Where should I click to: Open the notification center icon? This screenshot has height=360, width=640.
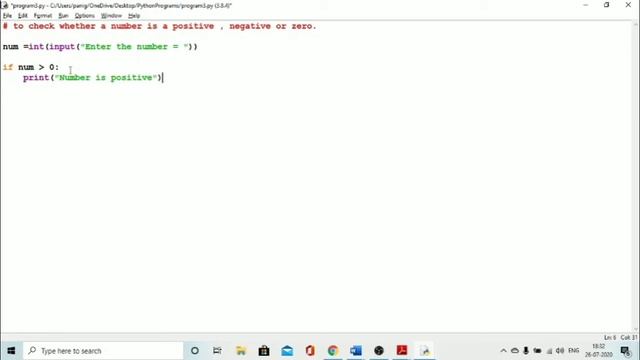pyautogui.click(x=625, y=351)
